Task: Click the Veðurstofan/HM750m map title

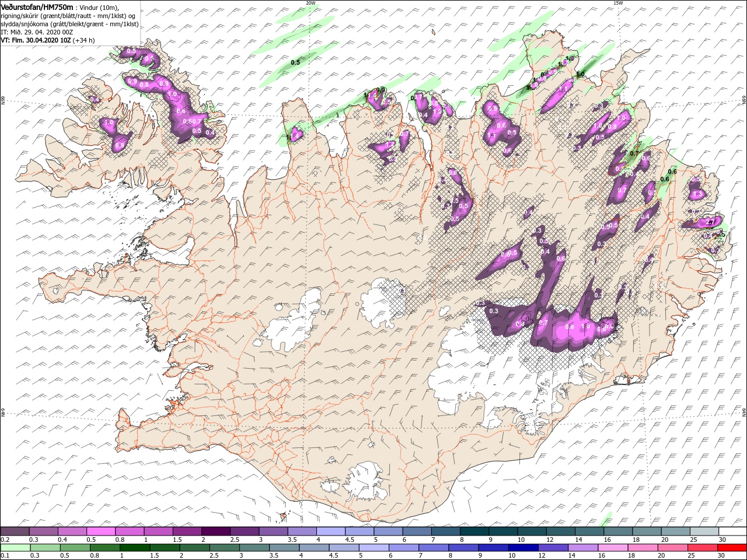Action: [37, 6]
